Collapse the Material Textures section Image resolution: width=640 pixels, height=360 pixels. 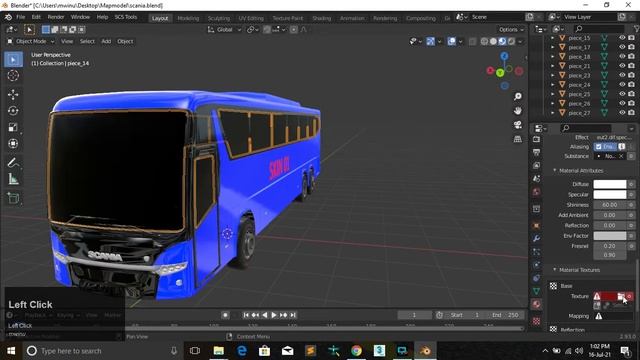tap(555, 270)
